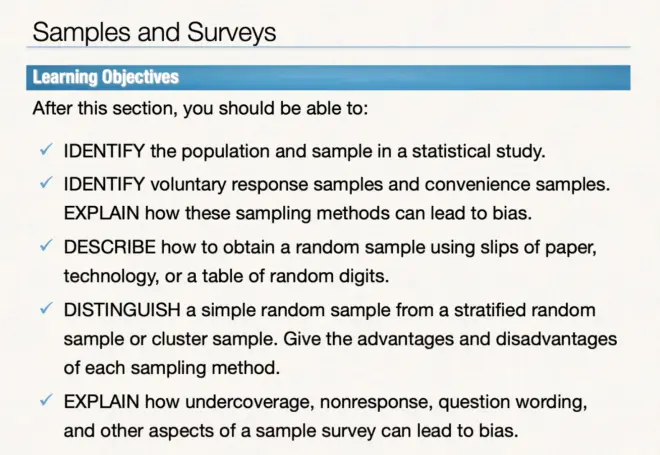
Task: Click the checkmark beside EXPLAIN how undercoverage
Action: pos(46,400)
